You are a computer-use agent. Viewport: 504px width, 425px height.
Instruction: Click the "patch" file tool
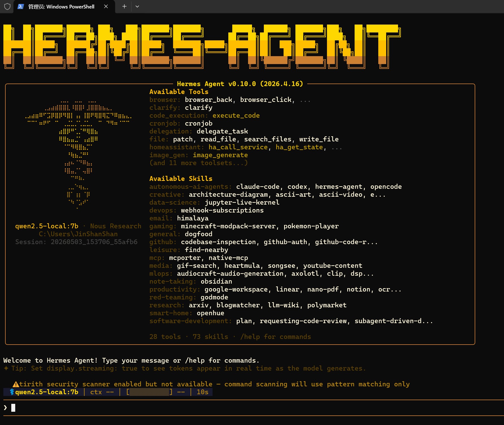(183, 139)
